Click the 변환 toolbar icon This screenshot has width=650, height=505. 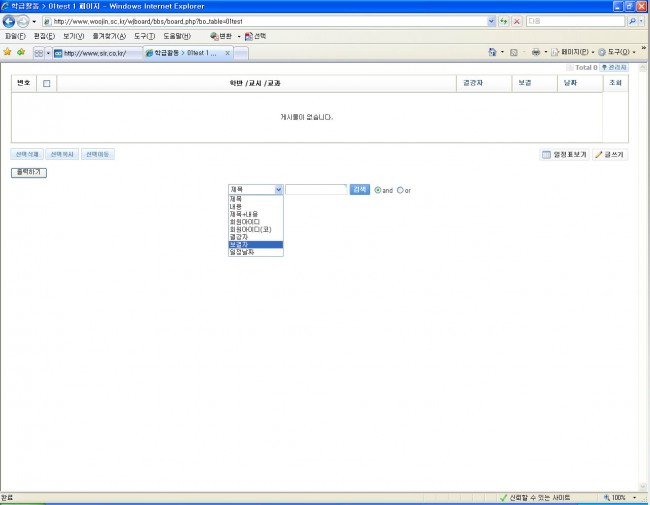pos(221,36)
